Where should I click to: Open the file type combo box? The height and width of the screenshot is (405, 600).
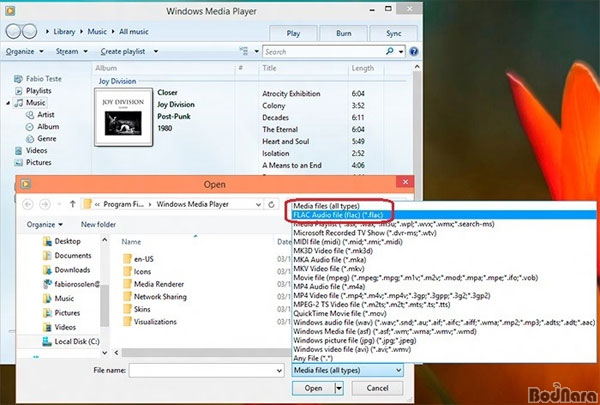coord(347,370)
